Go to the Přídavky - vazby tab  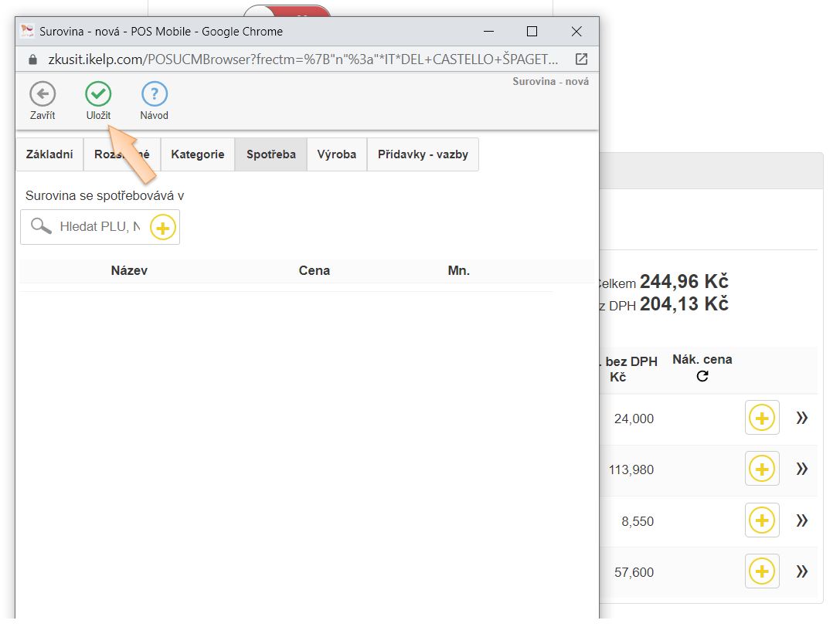point(423,154)
